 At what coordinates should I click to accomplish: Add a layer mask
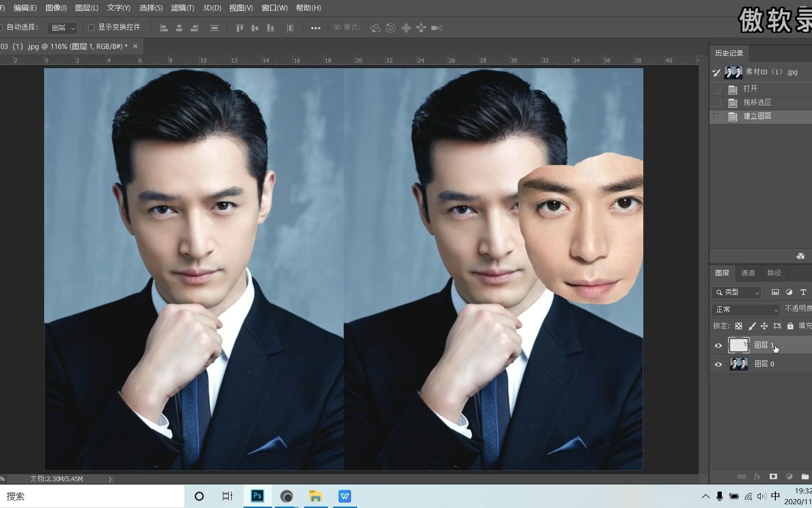tap(773, 476)
